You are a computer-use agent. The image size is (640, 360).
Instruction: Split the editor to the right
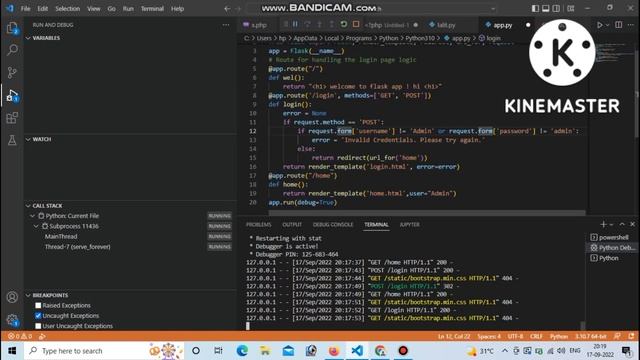pyautogui.click(x=619, y=25)
